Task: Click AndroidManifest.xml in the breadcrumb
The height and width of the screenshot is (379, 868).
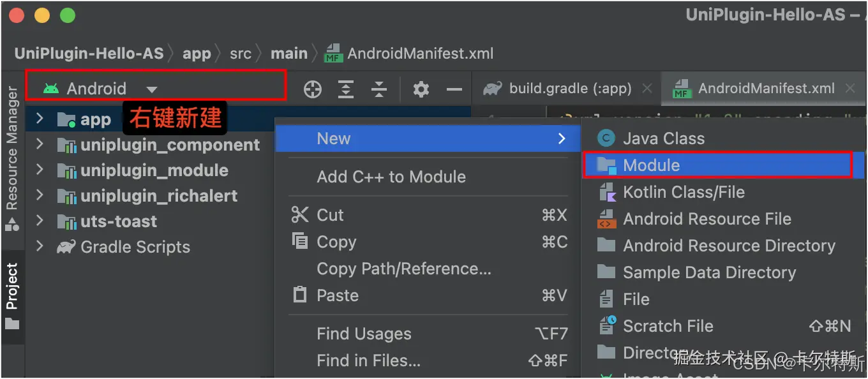Action: point(421,54)
